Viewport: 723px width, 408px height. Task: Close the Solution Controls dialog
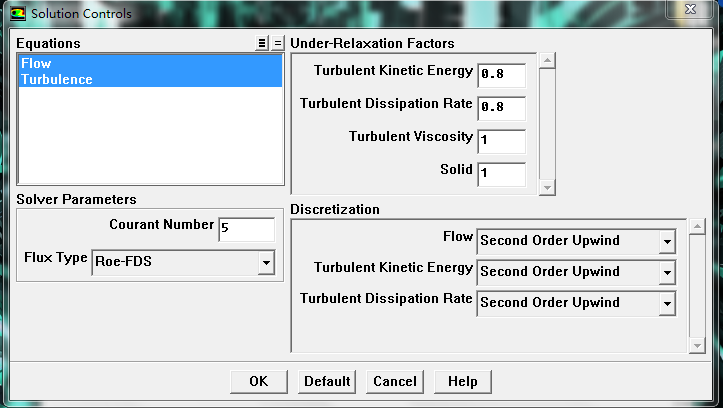pos(690,9)
